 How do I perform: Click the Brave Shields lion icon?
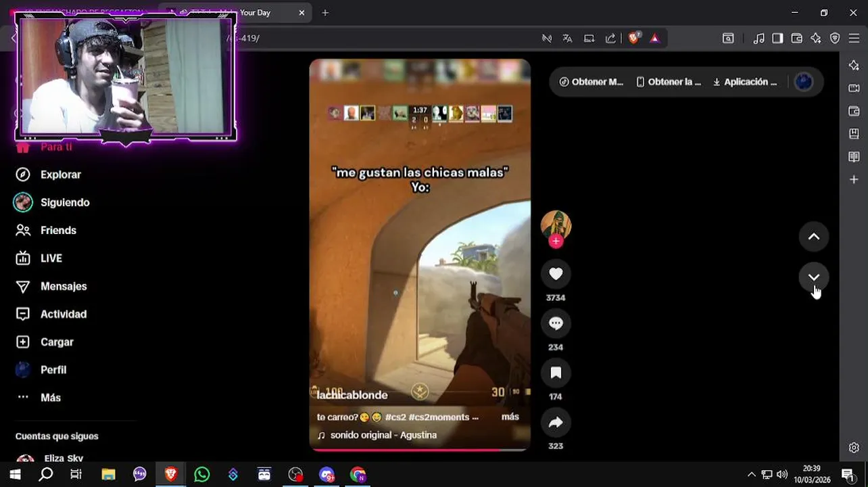pos(633,39)
